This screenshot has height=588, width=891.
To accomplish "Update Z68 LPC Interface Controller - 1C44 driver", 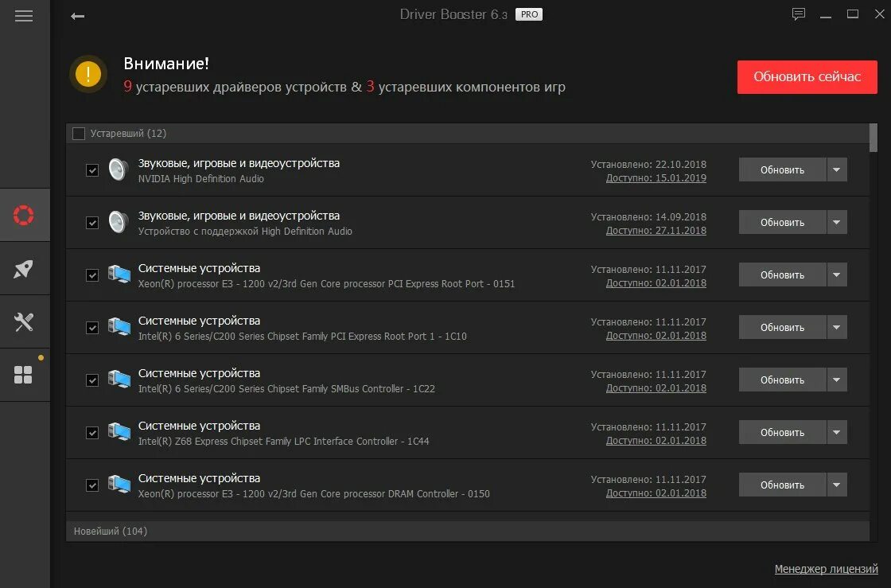I will 783,432.
